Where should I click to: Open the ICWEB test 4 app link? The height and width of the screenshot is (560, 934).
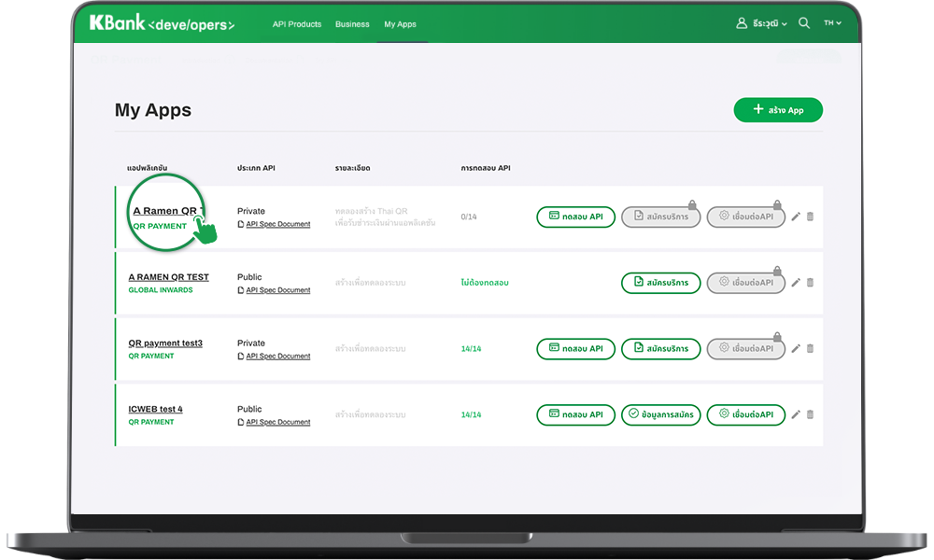pos(155,410)
